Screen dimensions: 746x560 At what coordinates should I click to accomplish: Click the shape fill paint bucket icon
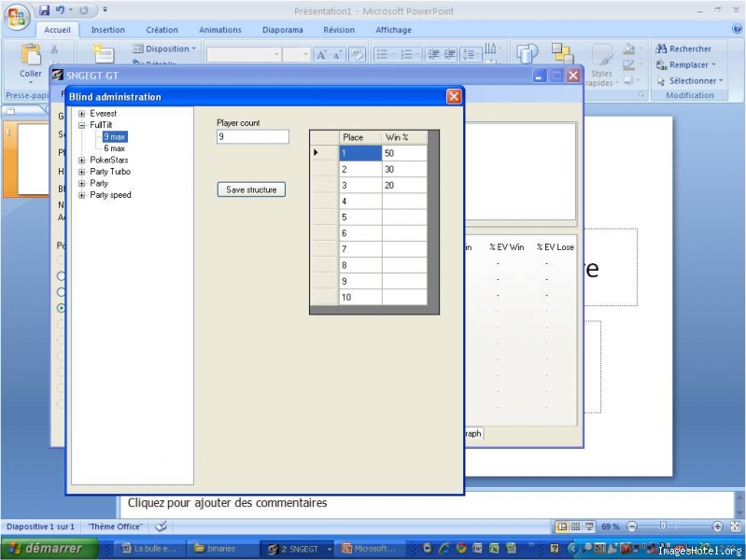629,49
